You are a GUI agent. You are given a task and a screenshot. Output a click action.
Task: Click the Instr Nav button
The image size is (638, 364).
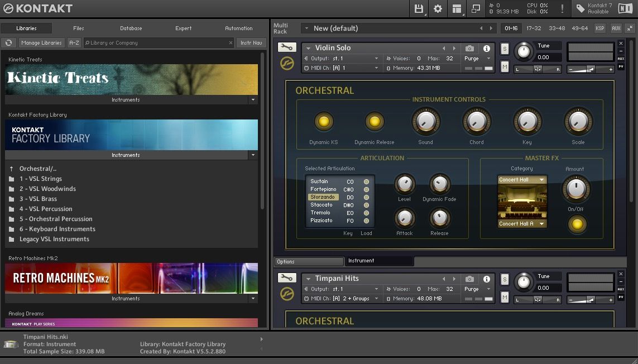pos(251,43)
